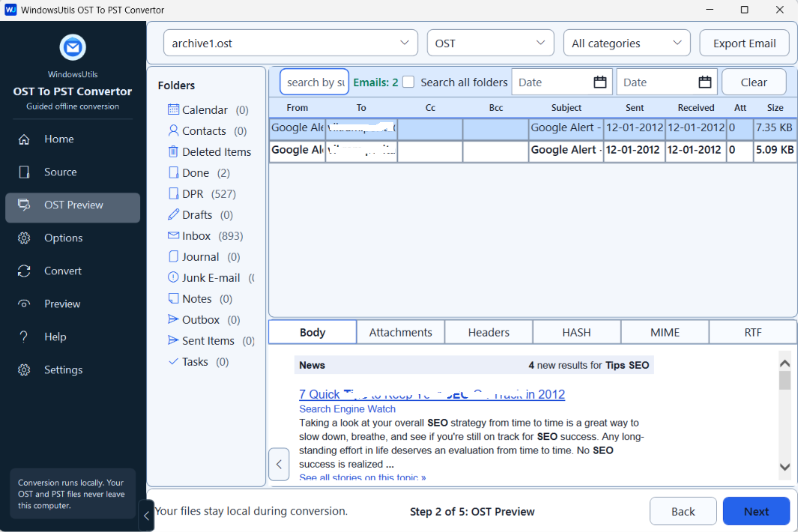The height and width of the screenshot is (532, 798).
Task: Click the Inbox envelope icon
Action: click(174, 235)
